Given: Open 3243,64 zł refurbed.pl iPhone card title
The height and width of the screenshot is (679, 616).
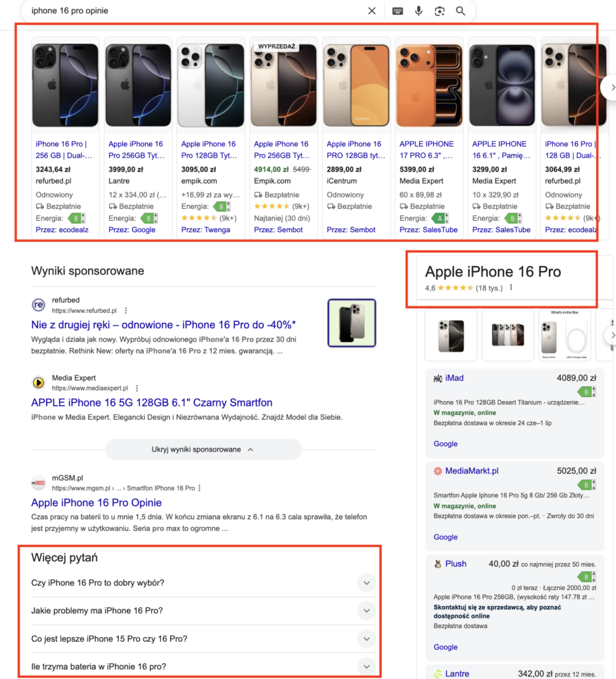Looking at the screenshot, I should [64, 149].
